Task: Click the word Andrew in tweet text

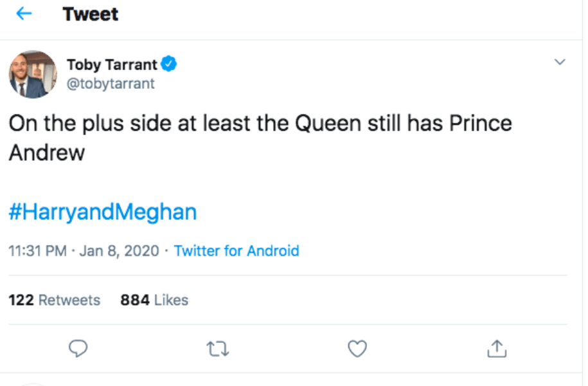Action: 46,153
